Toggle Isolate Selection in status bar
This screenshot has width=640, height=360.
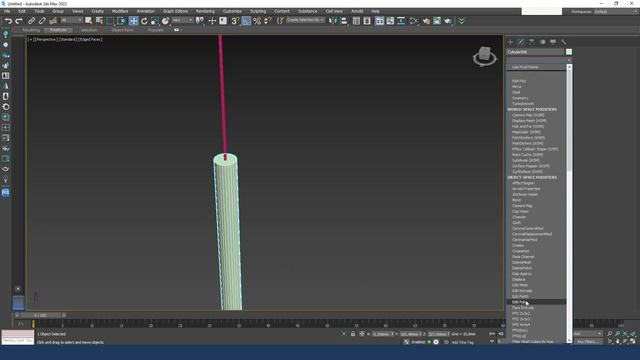(344, 334)
